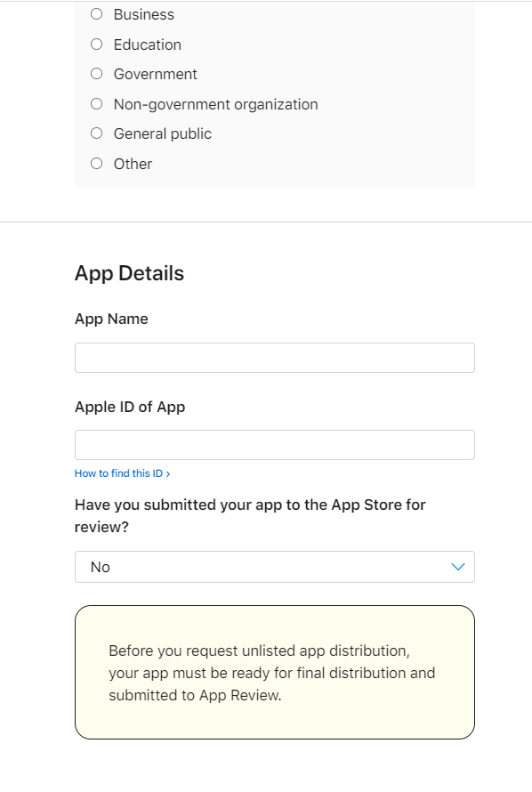Click the unlisted app distribution notice text
Viewport: 532px width, 792px height.
(x=271, y=673)
